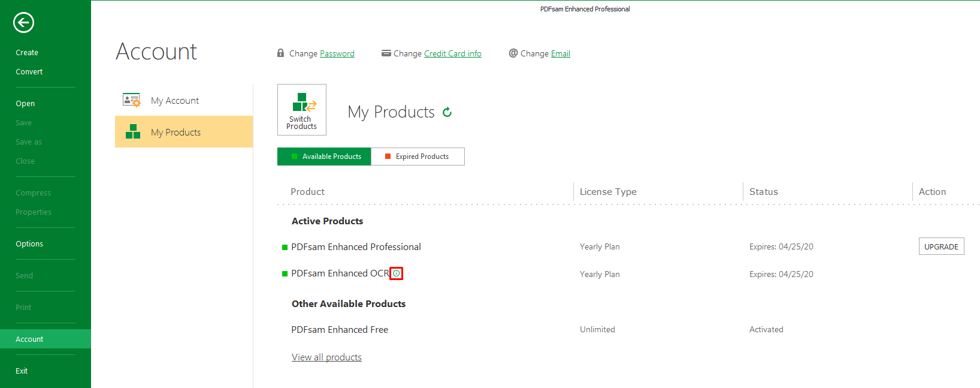Click the Other Available Products section heading
The width and height of the screenshot is (980, 388).
click(x=349, y=304)
